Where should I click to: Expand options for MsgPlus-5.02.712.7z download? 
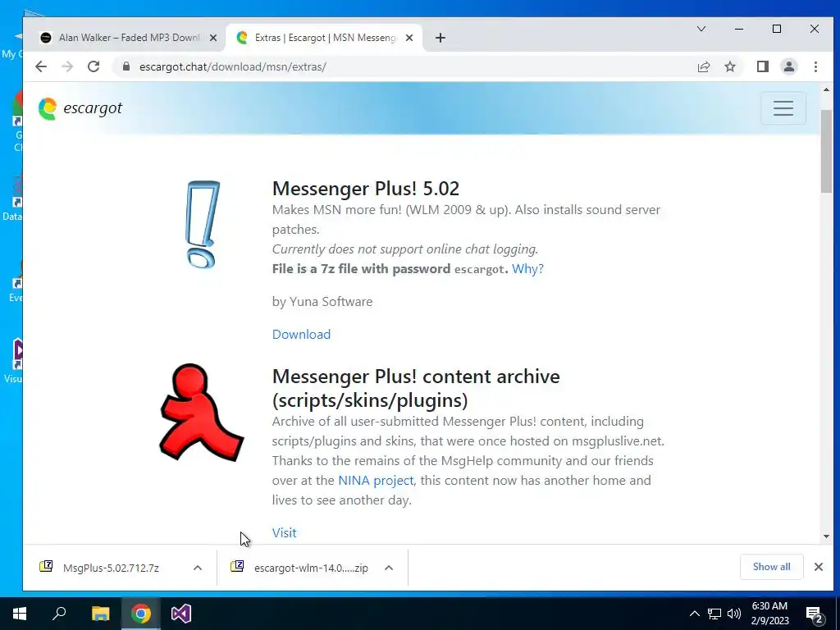click(197, 568)
